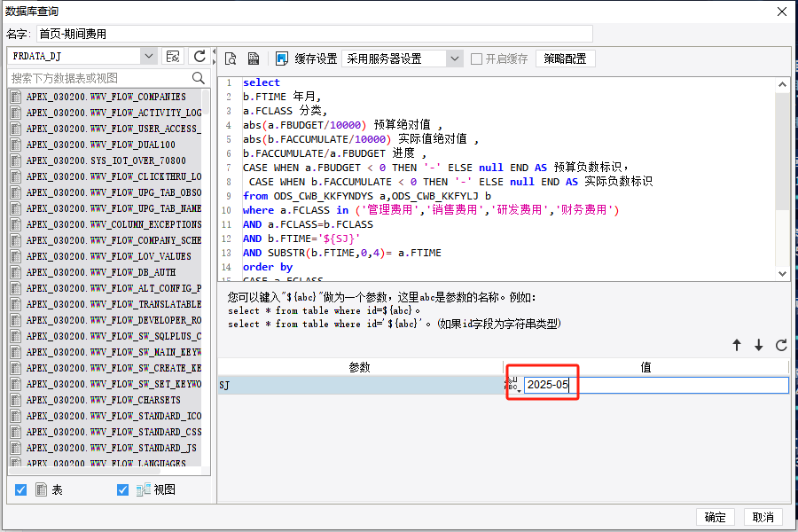Select APEX_030200.WWV_FLOW_USER_ACCESS_ table
Image resolution: width=798 pixels, height=532 pixels.
[114, 129]
